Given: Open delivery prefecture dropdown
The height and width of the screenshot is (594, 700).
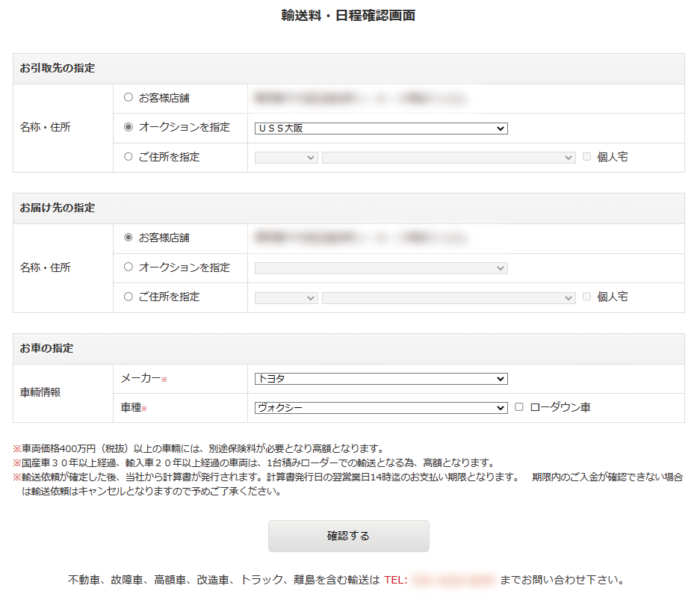Looking at the screenshot, I should 286,297.
